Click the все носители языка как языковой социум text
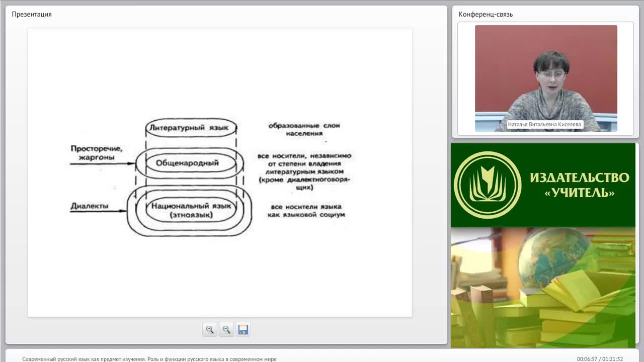This screenshot has height=362, width=644. coord(306,211)
